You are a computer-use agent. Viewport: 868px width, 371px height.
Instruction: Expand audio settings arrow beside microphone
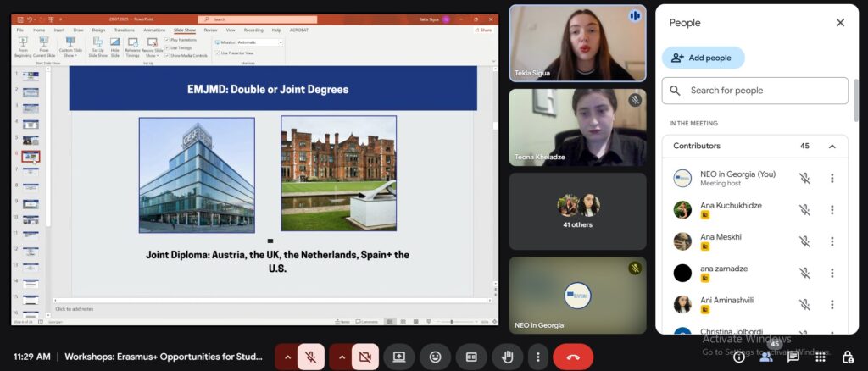pos(287,357)
